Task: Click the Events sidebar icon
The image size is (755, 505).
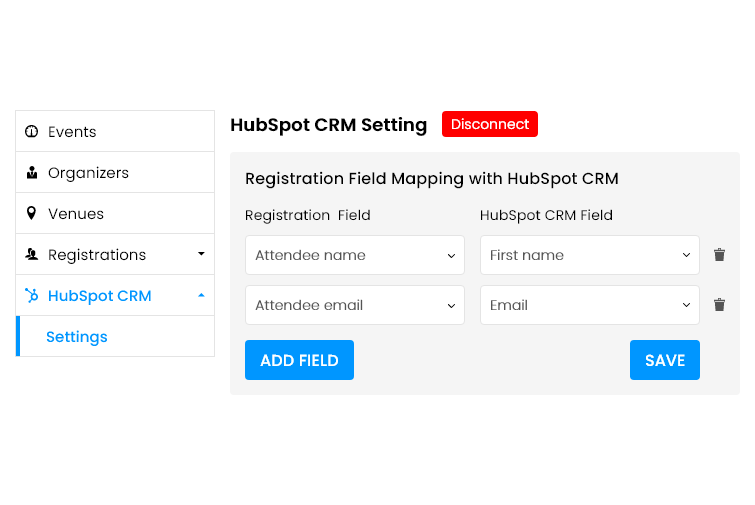Action: (32, 131)
